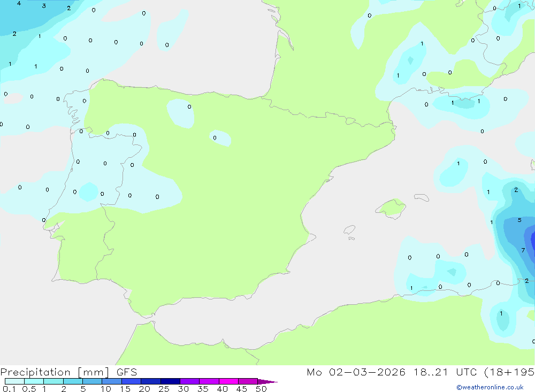Screen dimensions: 535x392
Task: Click legend label '20'
Action: pyautogui.click(x=144, y=389)
